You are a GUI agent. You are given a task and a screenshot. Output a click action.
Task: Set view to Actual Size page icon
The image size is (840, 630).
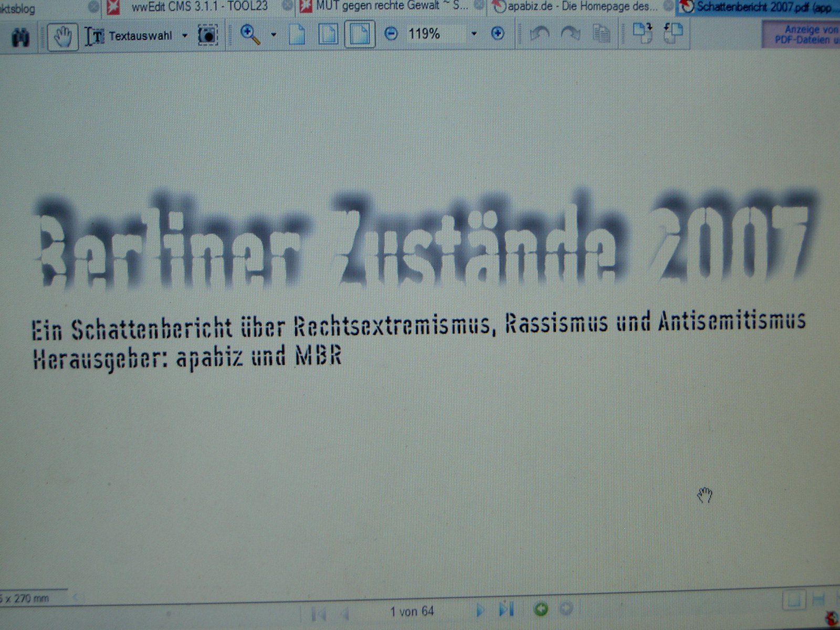pyautogui.click(x=297, y=35)
